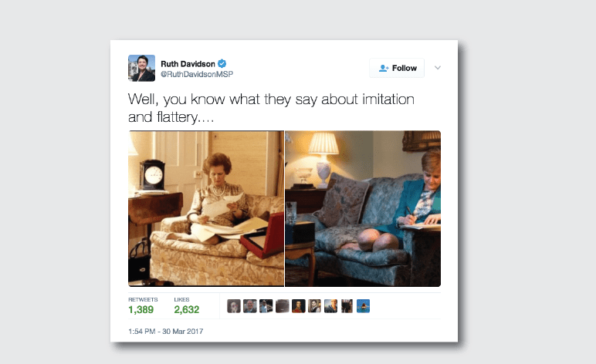This screenshot has width=596, height=364.
Task: Open the 1:54 PM - 30 Mar 2017 timestamp
Action: (166, 332)
